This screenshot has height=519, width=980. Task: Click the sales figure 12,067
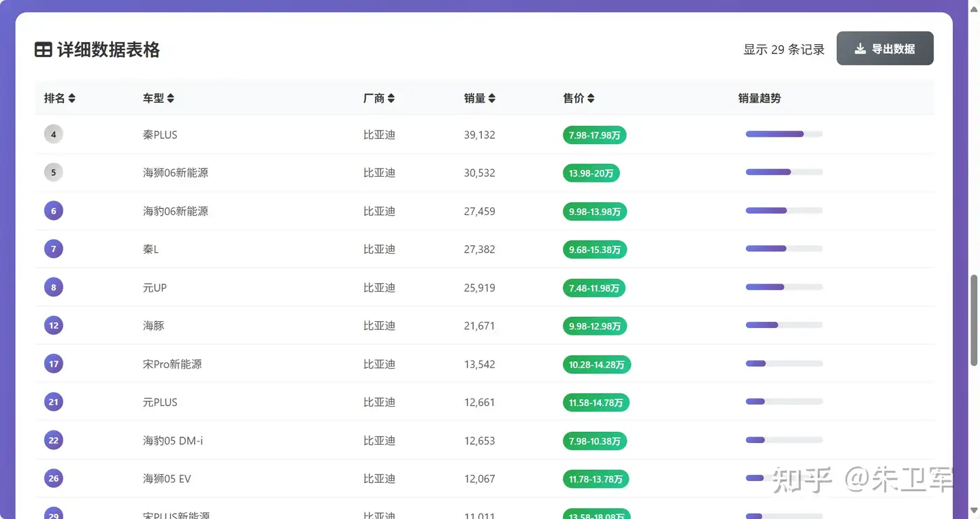click(480, 478)
